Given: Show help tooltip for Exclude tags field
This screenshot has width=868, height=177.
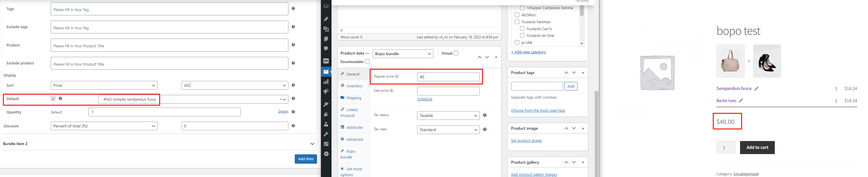Looking at the screenshot, I should pyautogui.click(x=293, y=27).
